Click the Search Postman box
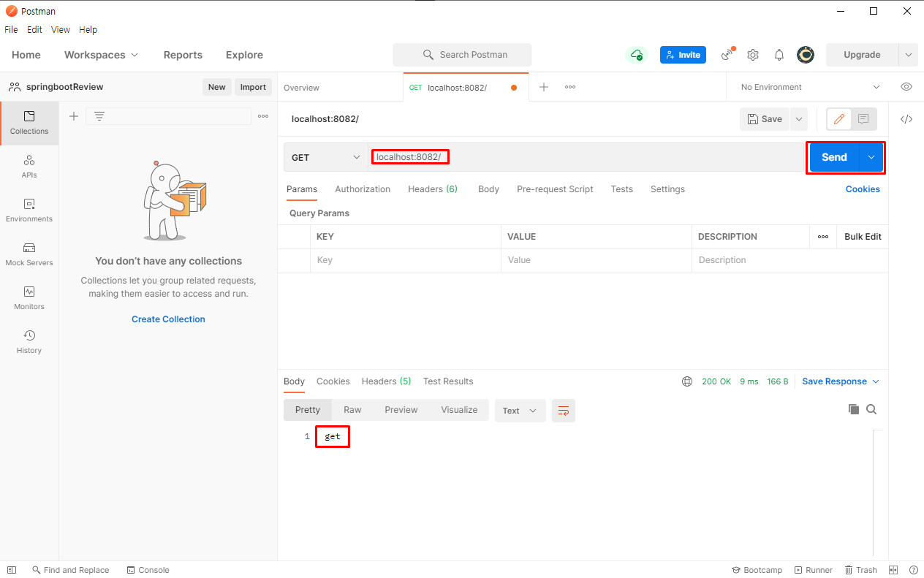 click(462, 55)
